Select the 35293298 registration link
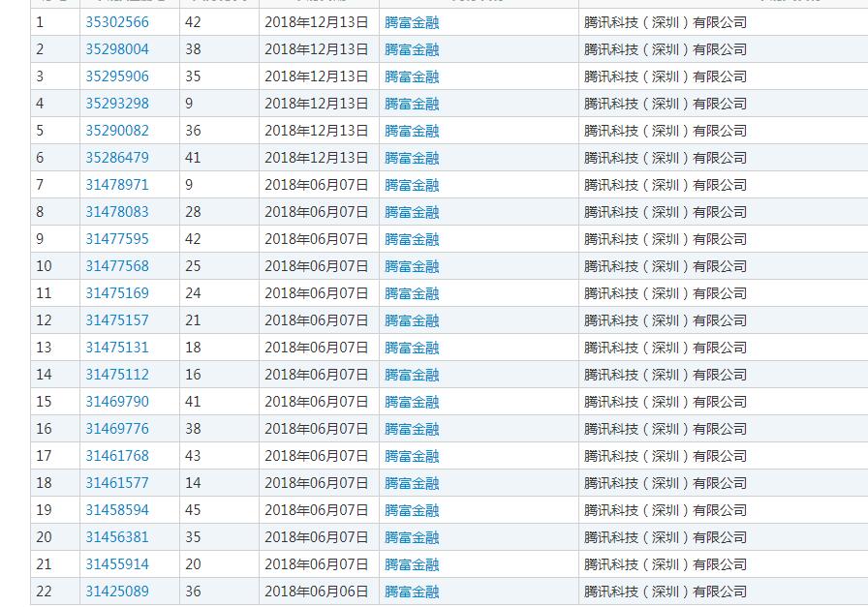The width and height of the screenshot is (868, 607). 117,104
